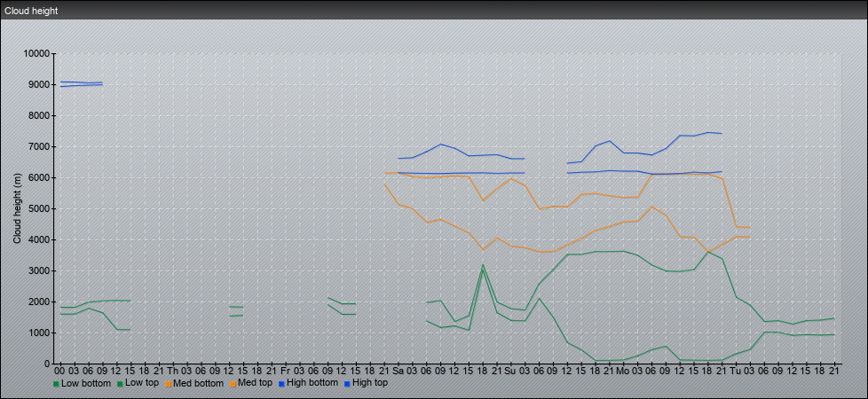The width and height of the screenshot is (868, 399).
Task: Click the 0 y-axis label
Action: pos(48,364)
